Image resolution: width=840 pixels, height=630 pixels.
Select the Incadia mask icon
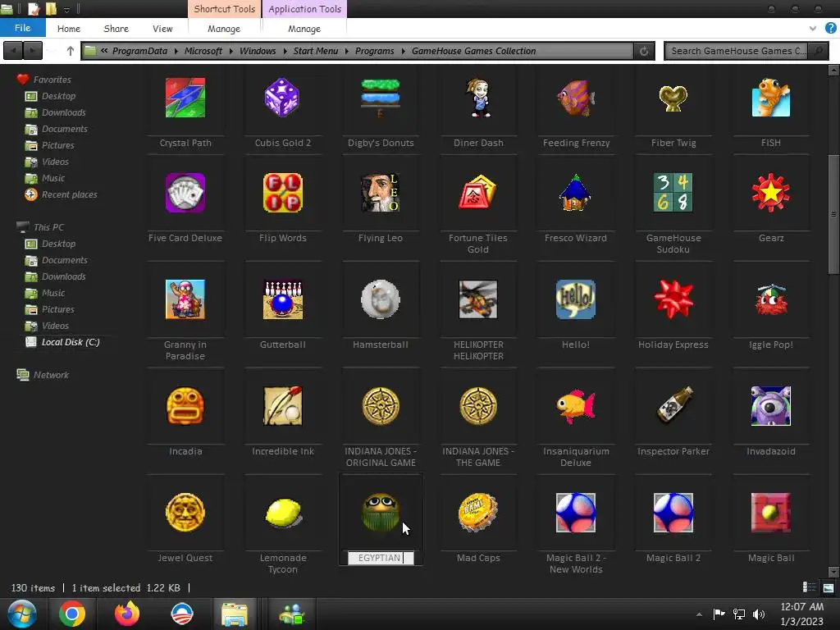click(185, 406)
